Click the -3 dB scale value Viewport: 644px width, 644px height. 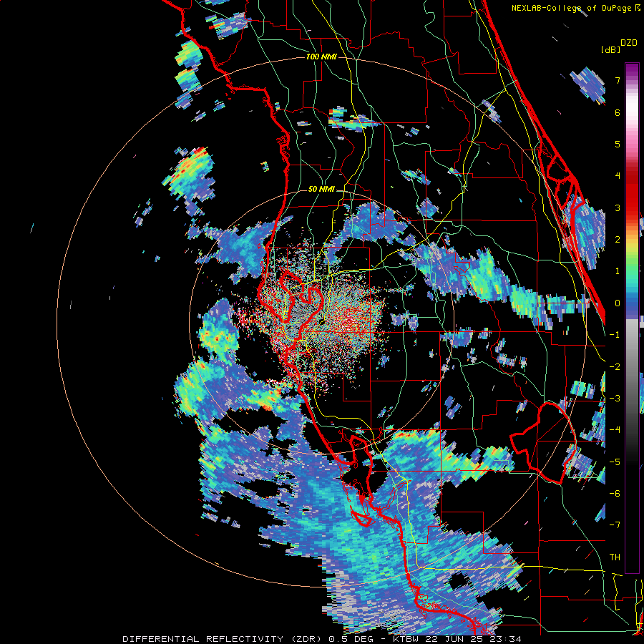point(615,399)
